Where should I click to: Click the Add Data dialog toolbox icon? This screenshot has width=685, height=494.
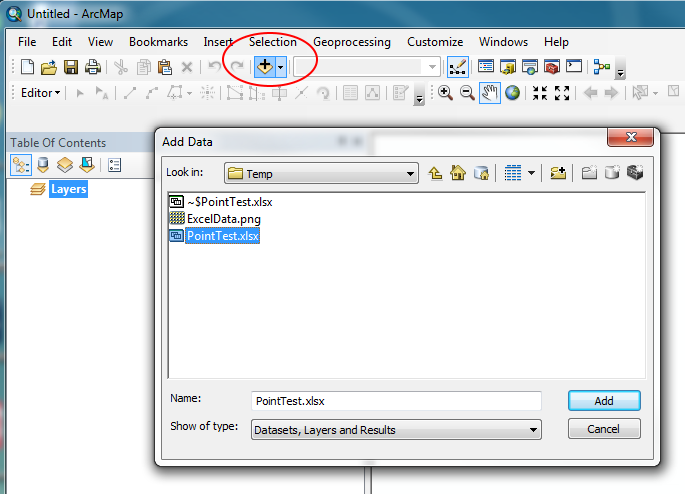click(635, 173)
